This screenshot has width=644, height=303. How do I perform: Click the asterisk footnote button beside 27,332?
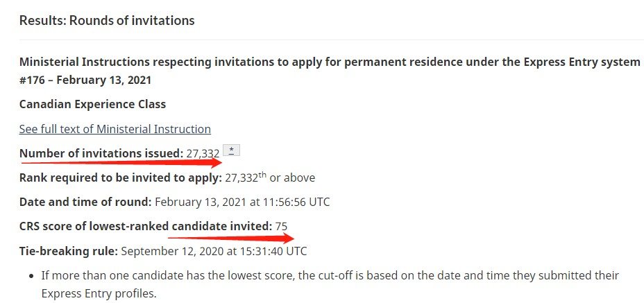(232, 150)
